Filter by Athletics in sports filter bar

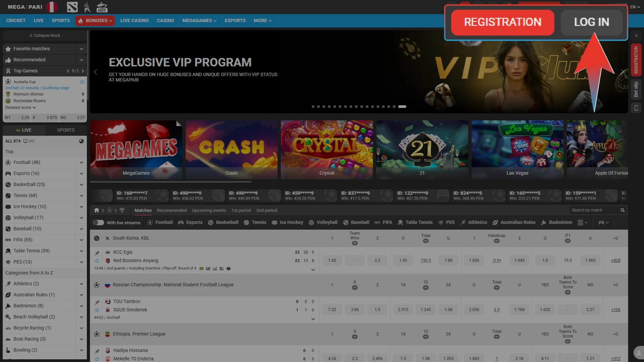pyautogui.click(x=474, y=223)
